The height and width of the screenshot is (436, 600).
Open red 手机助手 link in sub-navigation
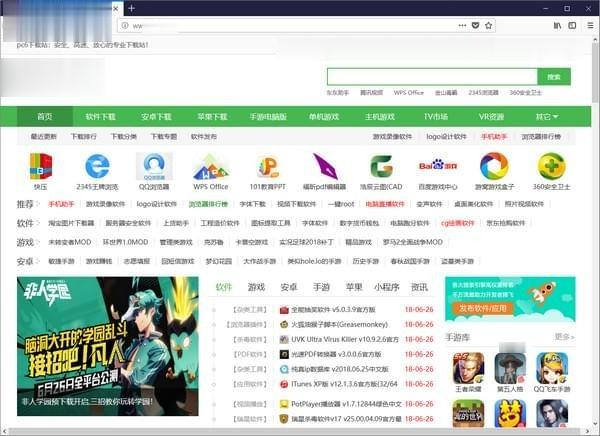coord(494,137)
